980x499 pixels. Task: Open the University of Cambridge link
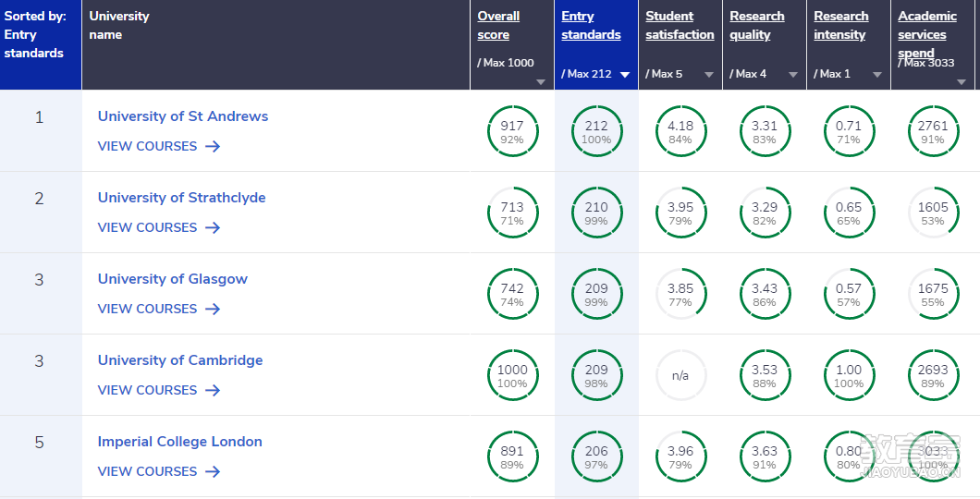tap(180, 360)
